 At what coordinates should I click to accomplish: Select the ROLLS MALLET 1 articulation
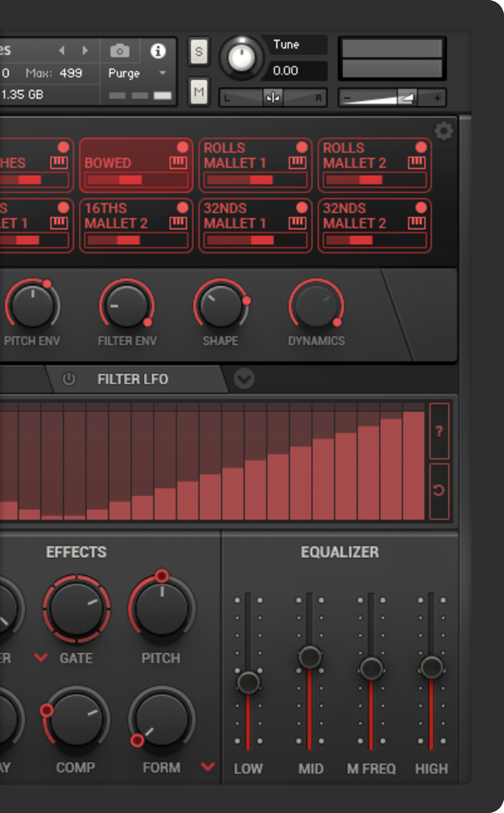(x=255, y=165)
